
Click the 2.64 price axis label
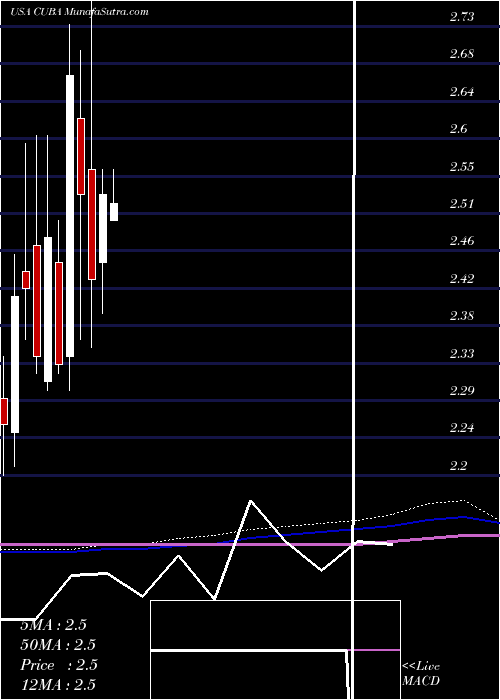462,92
